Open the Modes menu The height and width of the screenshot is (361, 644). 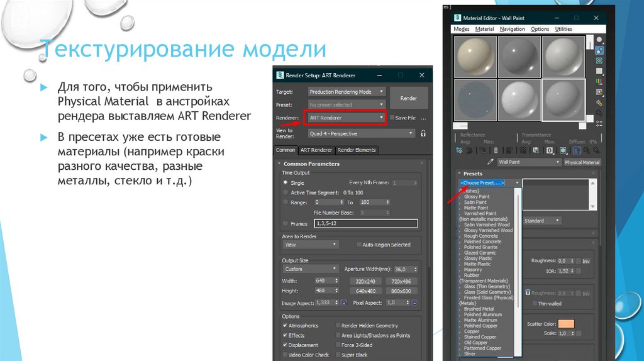(461, 29)
